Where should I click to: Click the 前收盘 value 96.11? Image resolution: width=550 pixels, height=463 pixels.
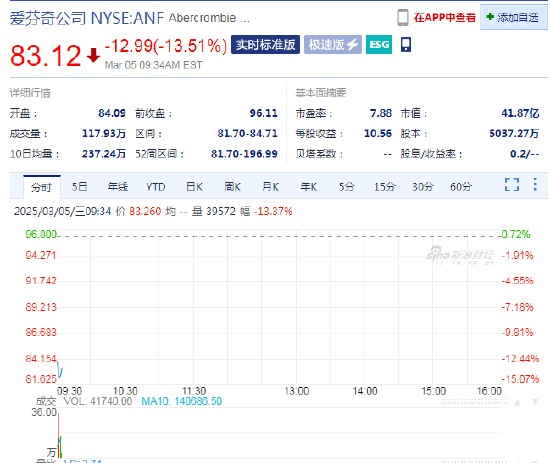(263, 113)
